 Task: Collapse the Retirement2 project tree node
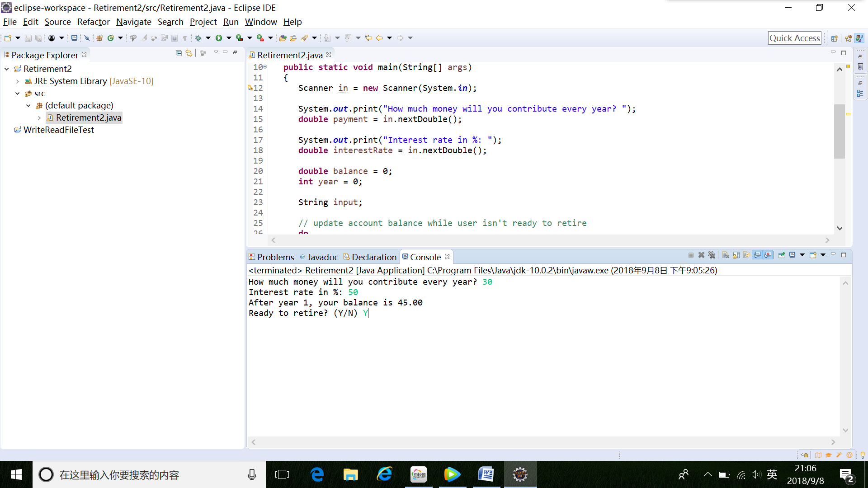(x=7, y=69)
